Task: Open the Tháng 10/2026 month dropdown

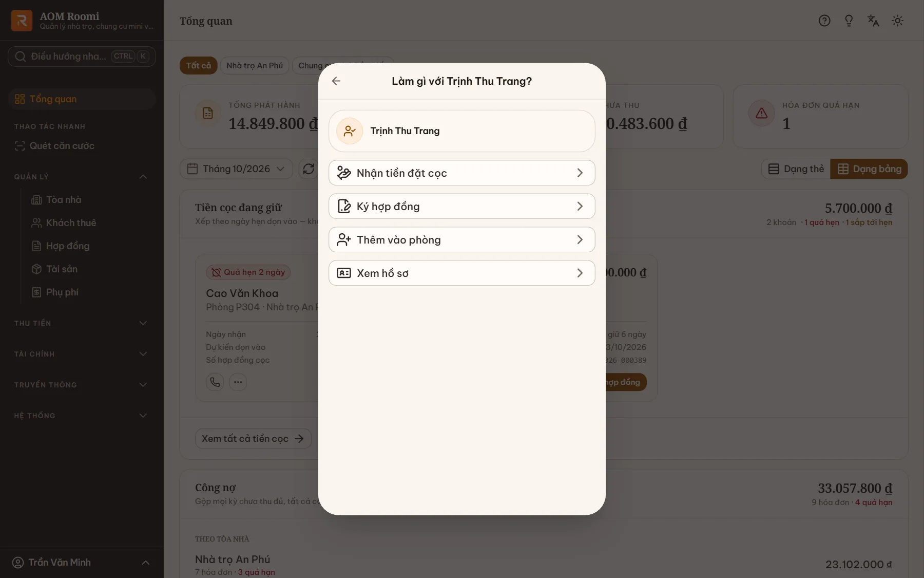Action: 236,169
